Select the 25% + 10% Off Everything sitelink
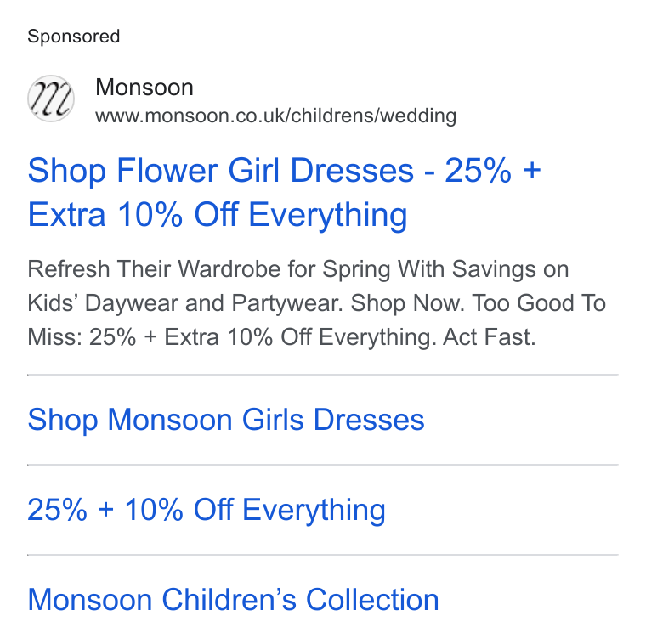Screen dimensions: 646x644 coord(207,510)
